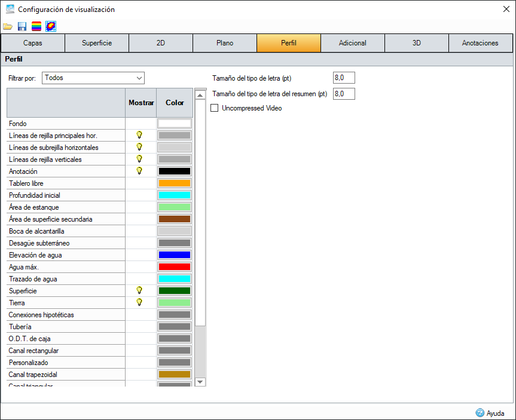Screen dimensions: 516x420
Task: Click the scrollbar up arrow in list
Action: click(200, 95)
